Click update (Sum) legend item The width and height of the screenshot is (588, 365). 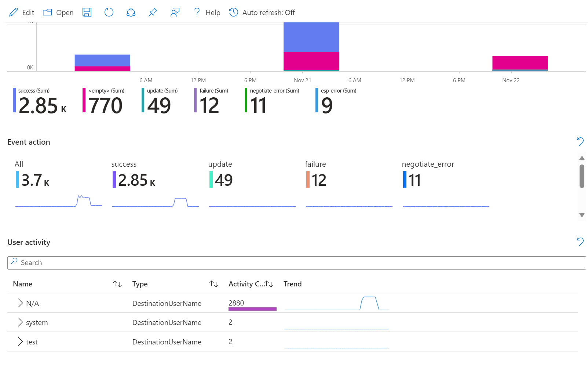160,101
